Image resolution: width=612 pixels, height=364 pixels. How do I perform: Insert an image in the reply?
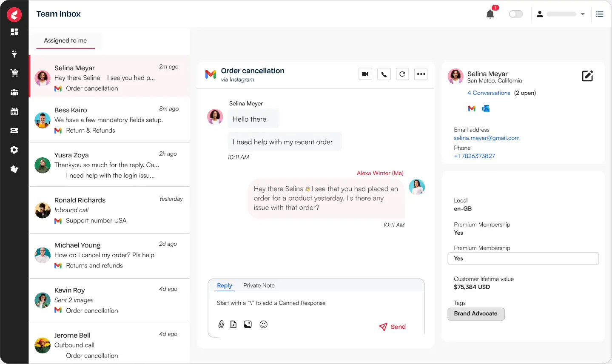248,324
